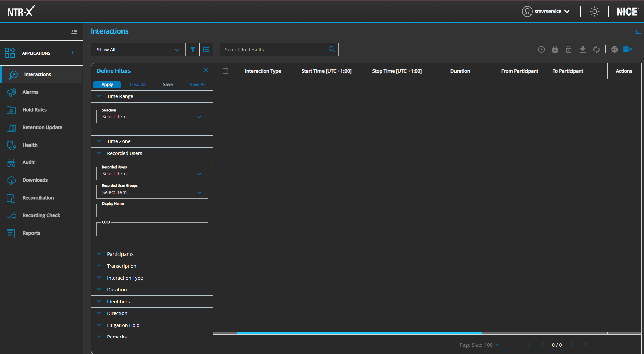Expand the Transcription filter section
This screenshot has width=644, height=354.
(x=152, y=266)
